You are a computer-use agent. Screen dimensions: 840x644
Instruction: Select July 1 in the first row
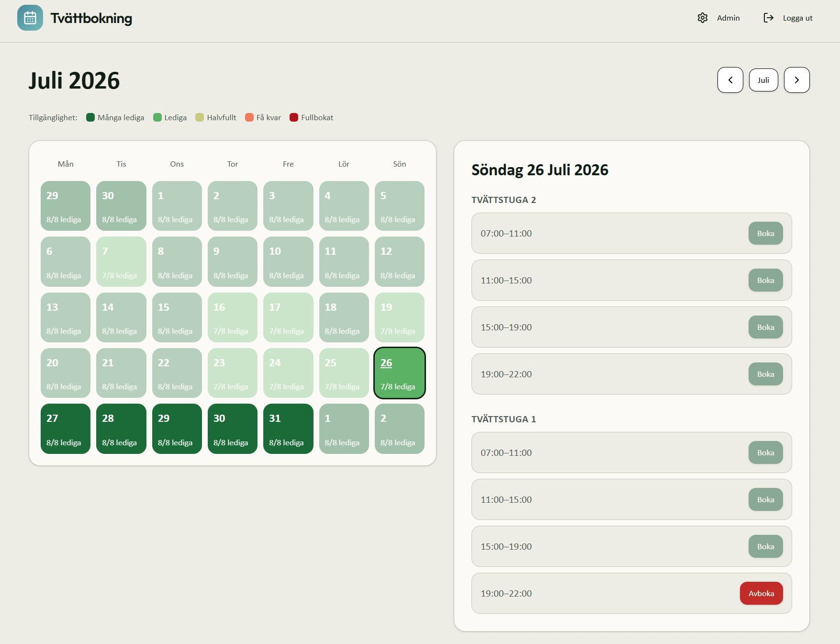tap(177, 206)
